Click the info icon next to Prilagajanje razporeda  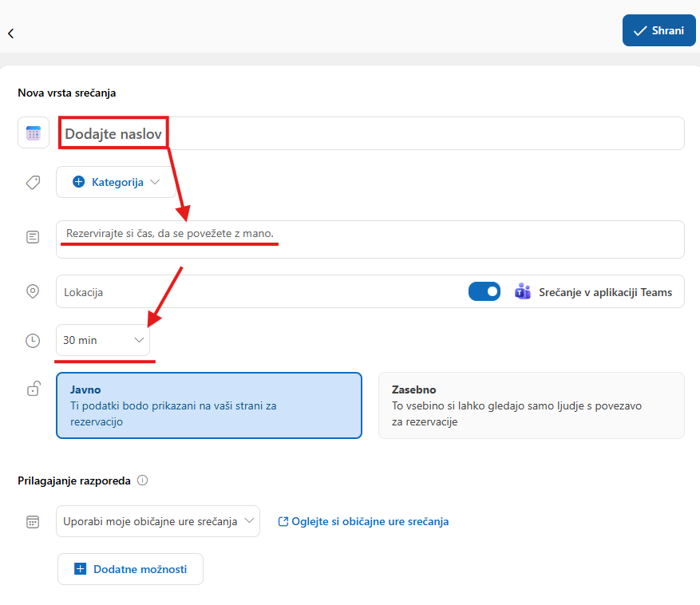point(142,480)
